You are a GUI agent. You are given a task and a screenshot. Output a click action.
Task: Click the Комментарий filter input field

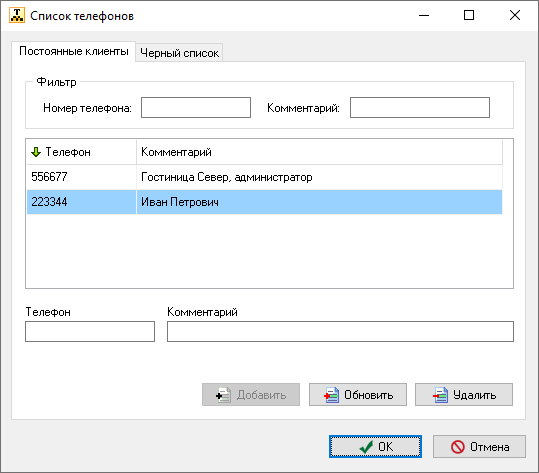click(420, 108)
